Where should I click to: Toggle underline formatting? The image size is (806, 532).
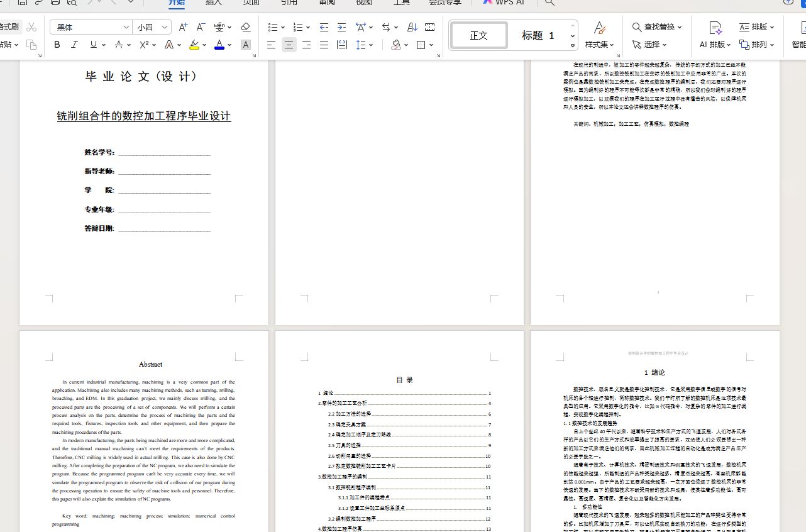(93, 45)
